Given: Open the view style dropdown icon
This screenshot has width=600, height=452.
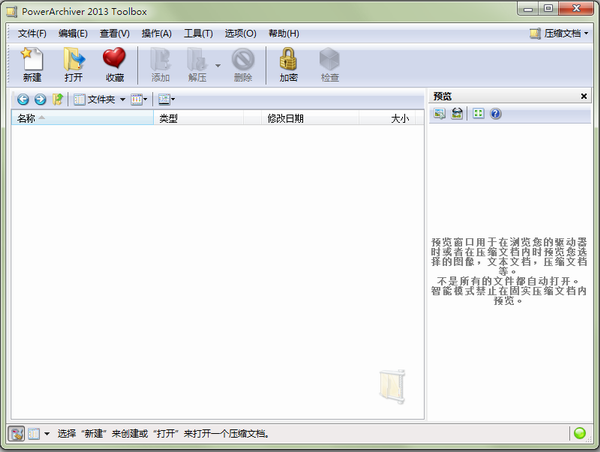Looking at the screenshot, I should (x=139, y=100).
